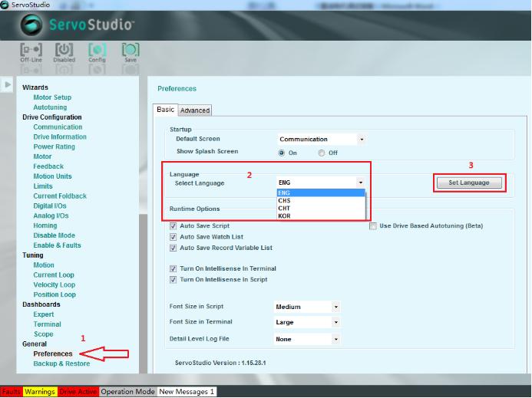532x398 pixels.
Task: Click the Faults status indicator
Action: click(x=11, y=392)
